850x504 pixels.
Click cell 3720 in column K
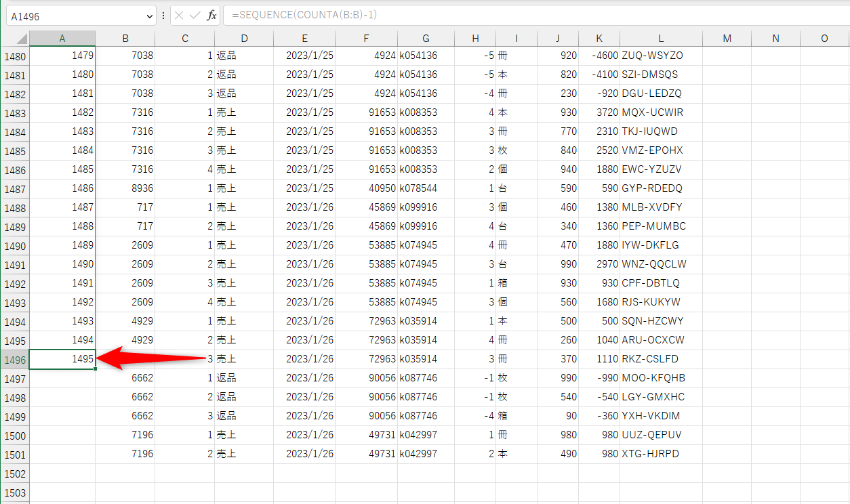[599, 112]
